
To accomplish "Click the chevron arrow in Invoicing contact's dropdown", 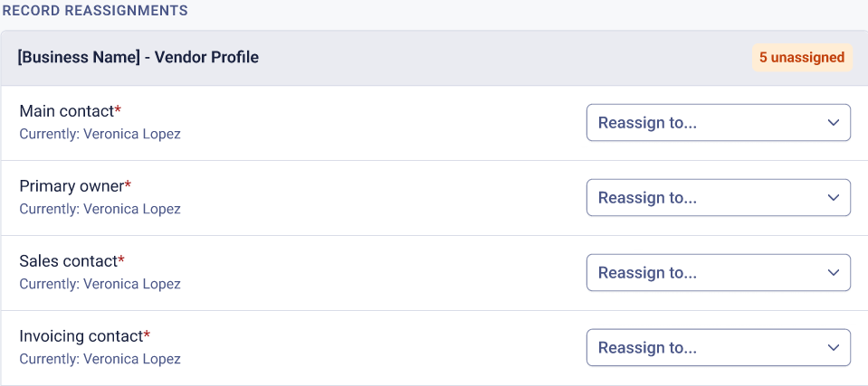I will point(833,348).
